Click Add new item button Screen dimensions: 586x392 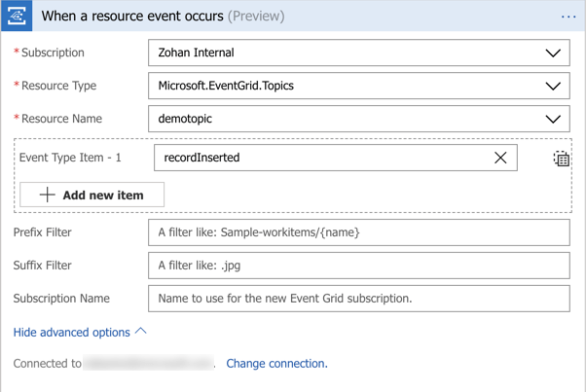[92, 195]
